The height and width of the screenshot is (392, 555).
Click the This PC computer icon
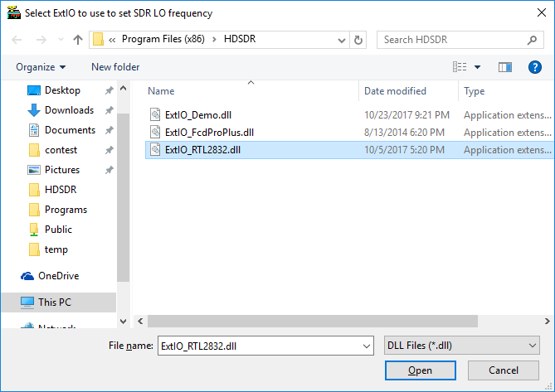click(x=27, y=302)
